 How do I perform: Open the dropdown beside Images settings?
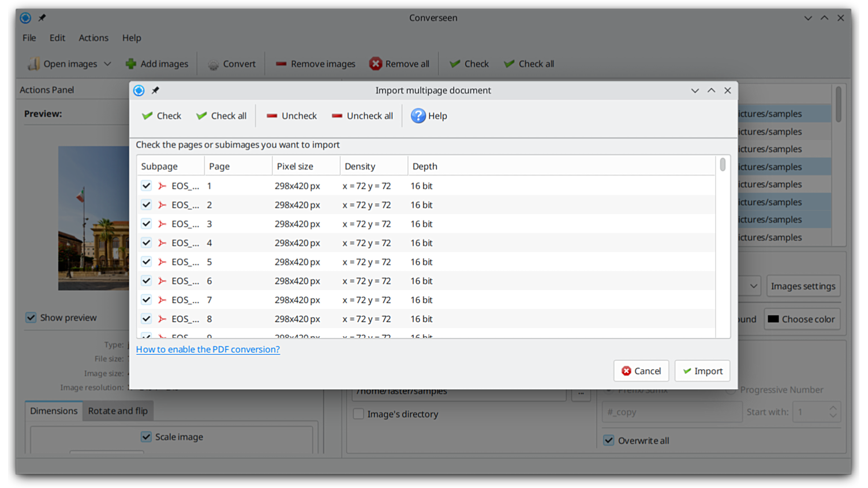pos(753,286)
